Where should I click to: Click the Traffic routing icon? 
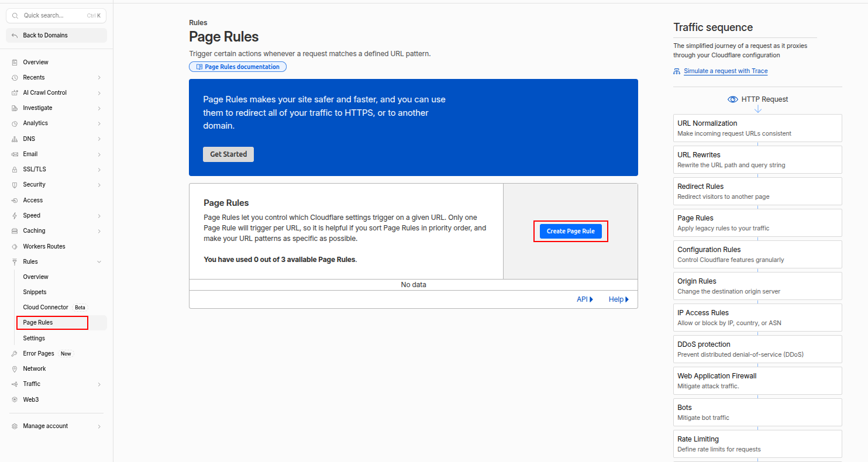tap(15, 384)
